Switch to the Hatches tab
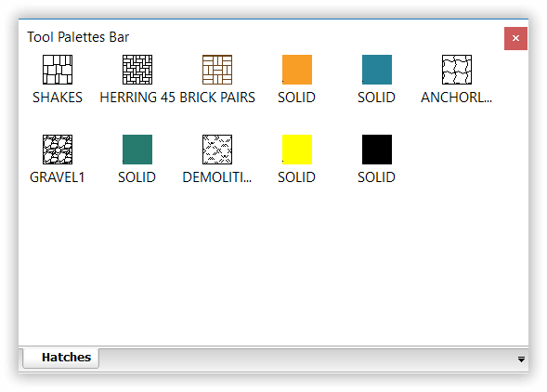This screenshot has height=392, width=547. click(61, 358)
